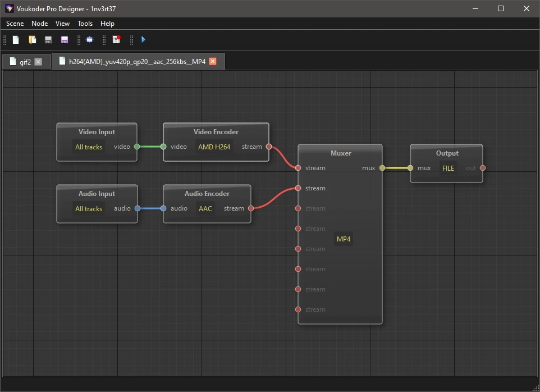Select the yellow mux connection wire
This screenshot has width=540, height=392.
pyautogui.click(x=396, y=168)
